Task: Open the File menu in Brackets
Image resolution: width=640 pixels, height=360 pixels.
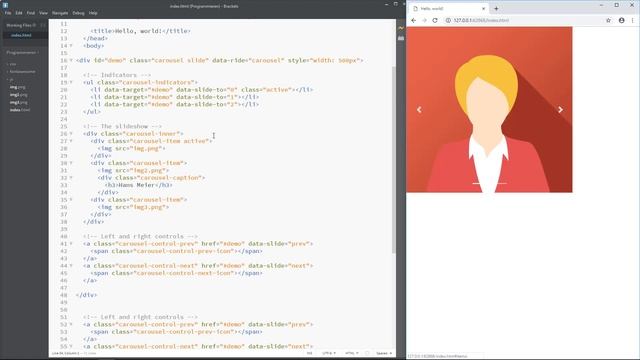Action: tap(8, 13)
